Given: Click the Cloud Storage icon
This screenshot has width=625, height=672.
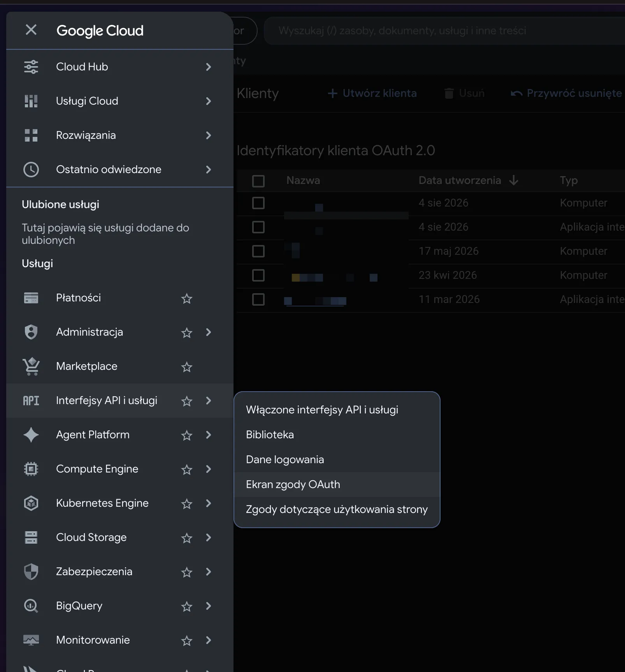Looking at the screenshot, I should point(31,537).
